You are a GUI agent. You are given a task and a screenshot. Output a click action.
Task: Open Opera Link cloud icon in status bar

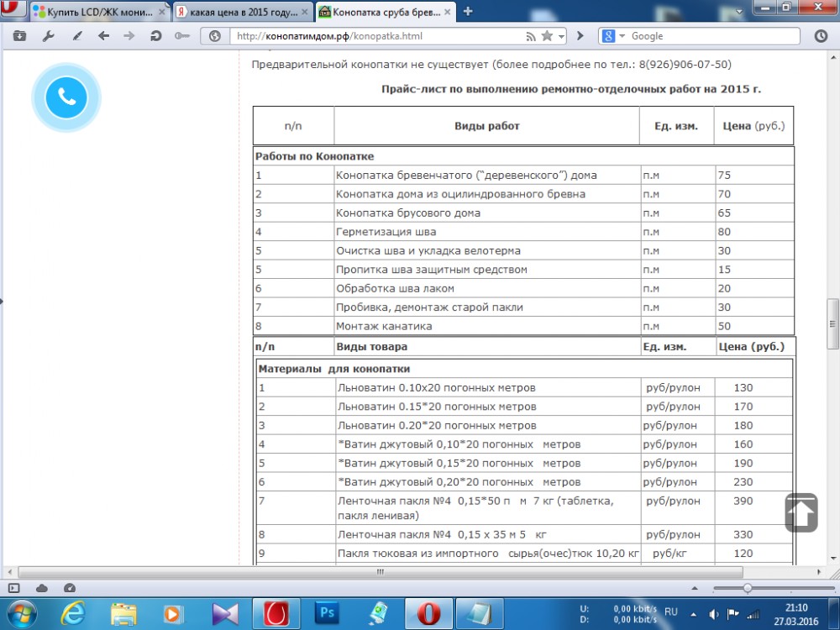[42, 588]
